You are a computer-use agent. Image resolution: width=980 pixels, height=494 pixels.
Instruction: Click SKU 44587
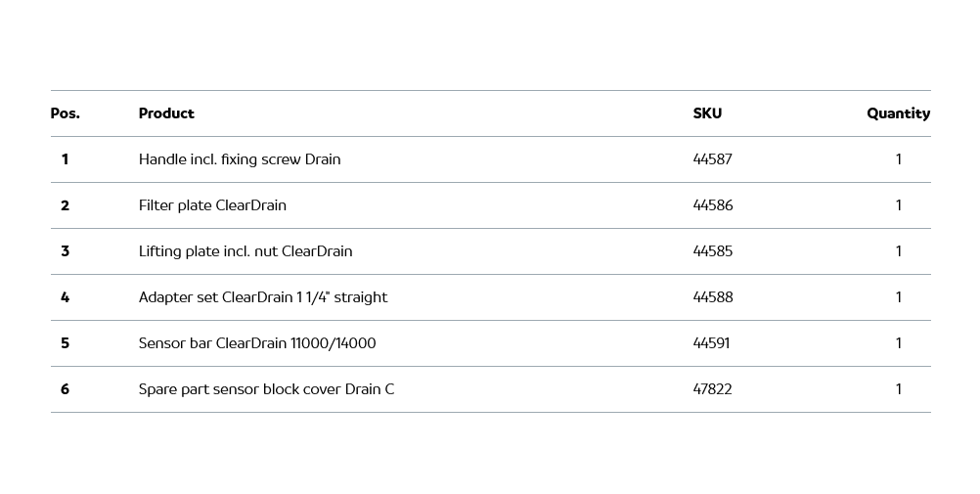[712, 159]
